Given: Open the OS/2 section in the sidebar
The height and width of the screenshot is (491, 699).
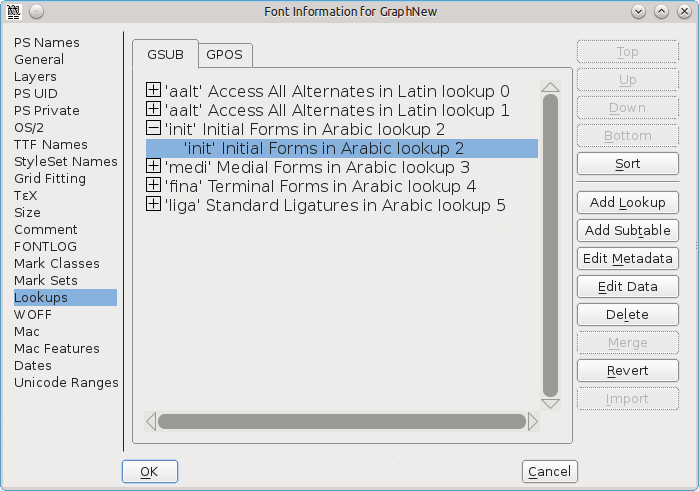Looking at the screenshot, I should pyautogui.click(x=29, y=127).
